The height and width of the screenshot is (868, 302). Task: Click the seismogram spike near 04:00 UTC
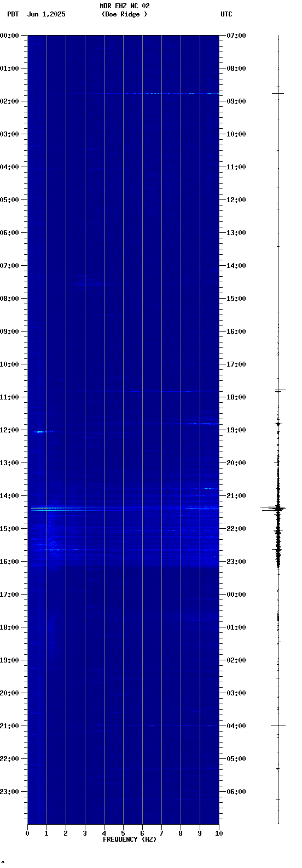278,726
